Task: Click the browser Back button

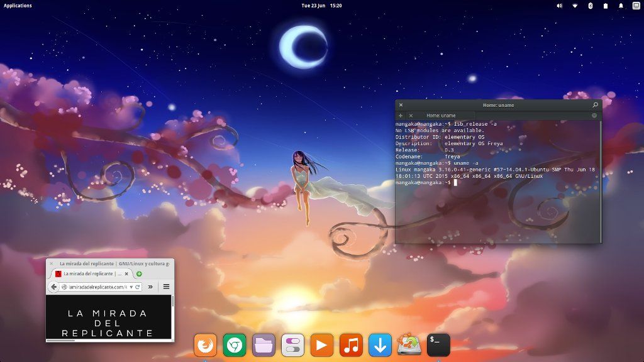Action: 53,287
